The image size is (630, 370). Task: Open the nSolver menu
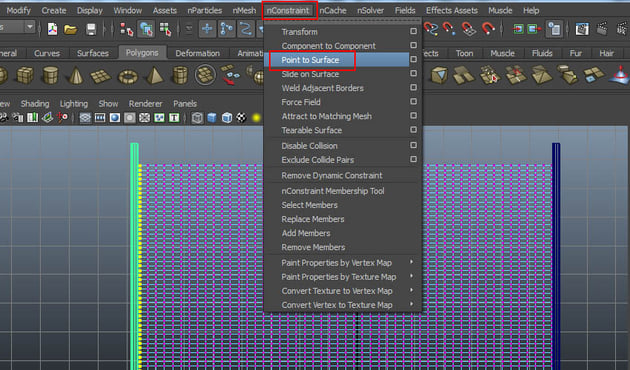point(370,10)
